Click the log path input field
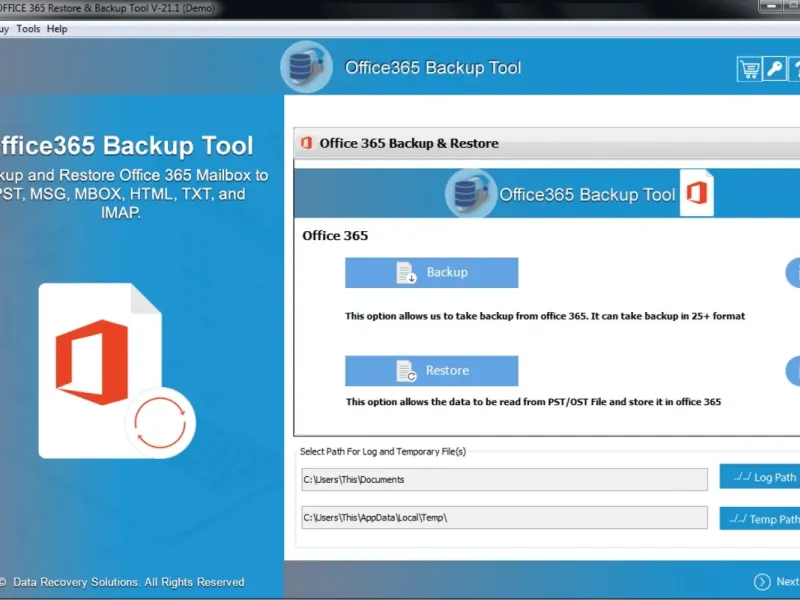 click(x=504, y=480)
